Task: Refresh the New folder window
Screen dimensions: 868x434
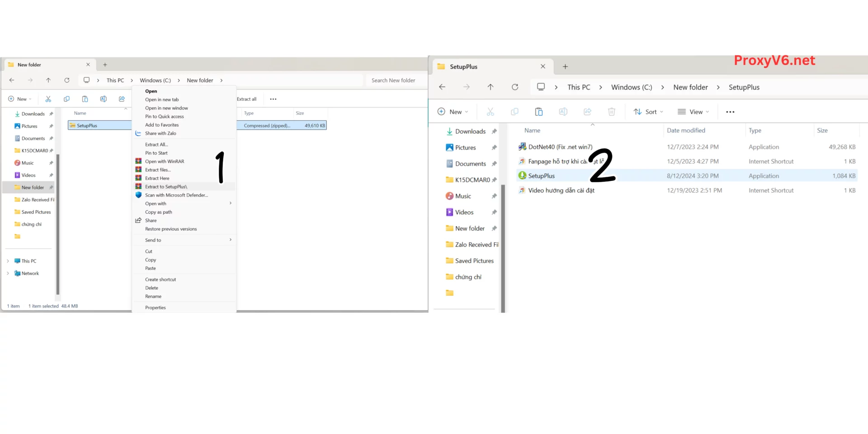Action: pyautogui.click(x=67, y=80)
